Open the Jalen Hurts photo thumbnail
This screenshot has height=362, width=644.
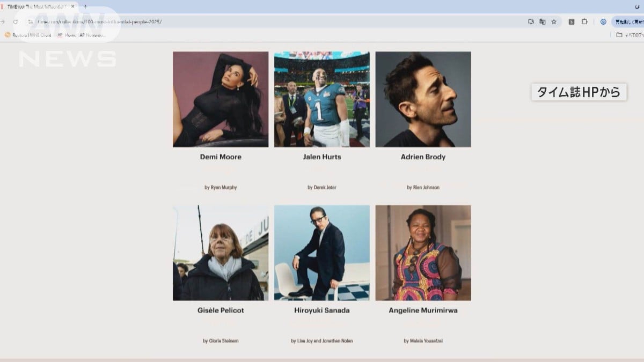[321, 99]
